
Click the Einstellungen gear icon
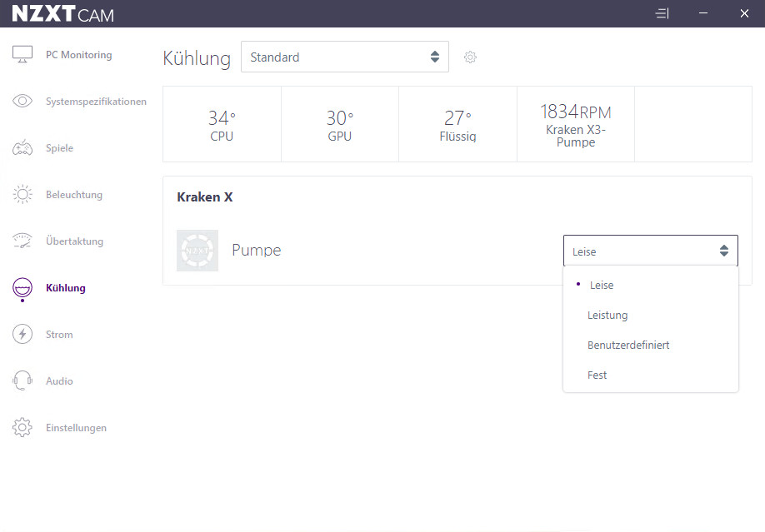click(22, 427)
